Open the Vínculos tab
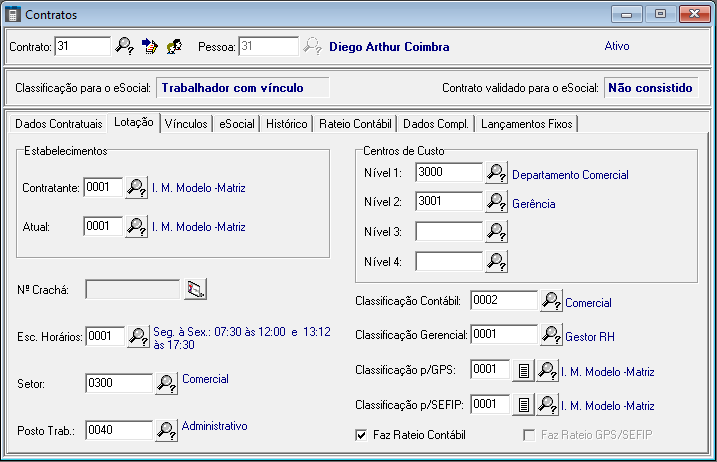717x462 pixels. click(186, 124)
